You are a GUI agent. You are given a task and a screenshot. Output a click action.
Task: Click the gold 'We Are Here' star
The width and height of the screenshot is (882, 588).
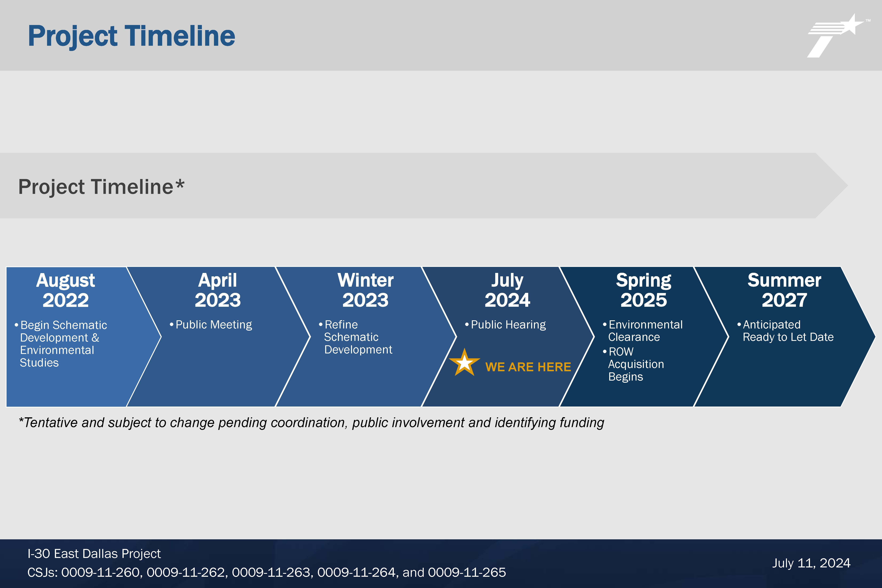(x=464, y=363)
